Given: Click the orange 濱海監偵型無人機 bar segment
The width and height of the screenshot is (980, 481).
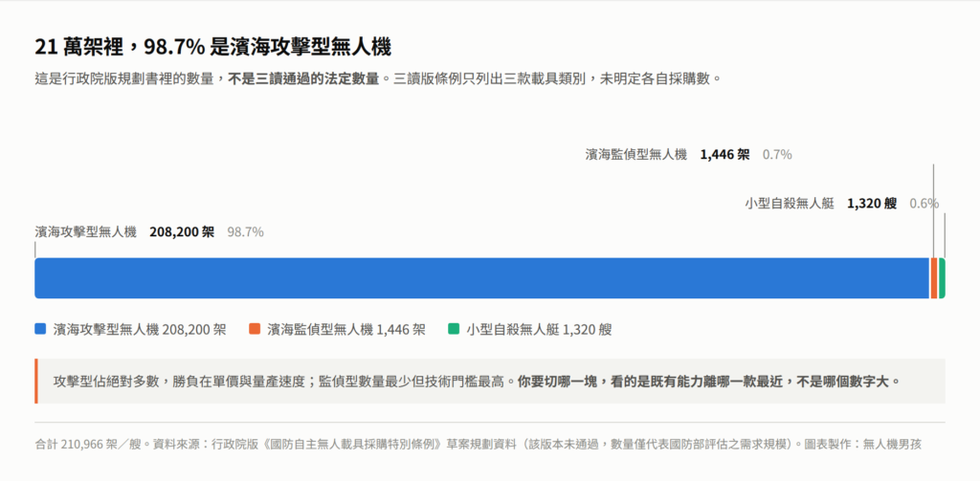Looking at the screenshot, I should click(934, 278).
